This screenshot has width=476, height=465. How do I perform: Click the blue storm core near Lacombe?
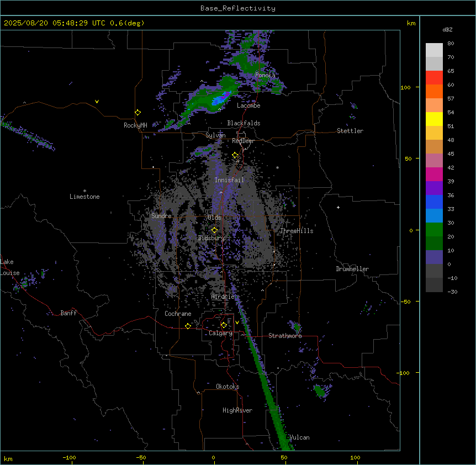(x=221, y=98)
